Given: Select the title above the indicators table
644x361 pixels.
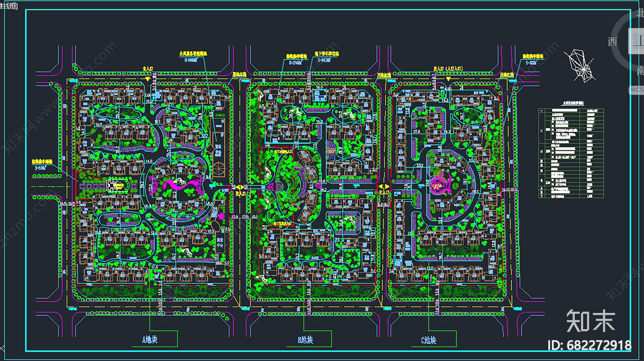Looking at the screenshot, I should point(573,104).
